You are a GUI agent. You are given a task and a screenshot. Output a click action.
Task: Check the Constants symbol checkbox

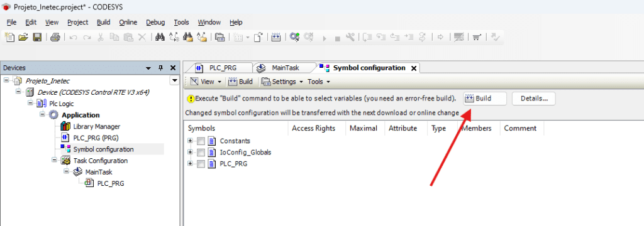(x=201, y=141)
